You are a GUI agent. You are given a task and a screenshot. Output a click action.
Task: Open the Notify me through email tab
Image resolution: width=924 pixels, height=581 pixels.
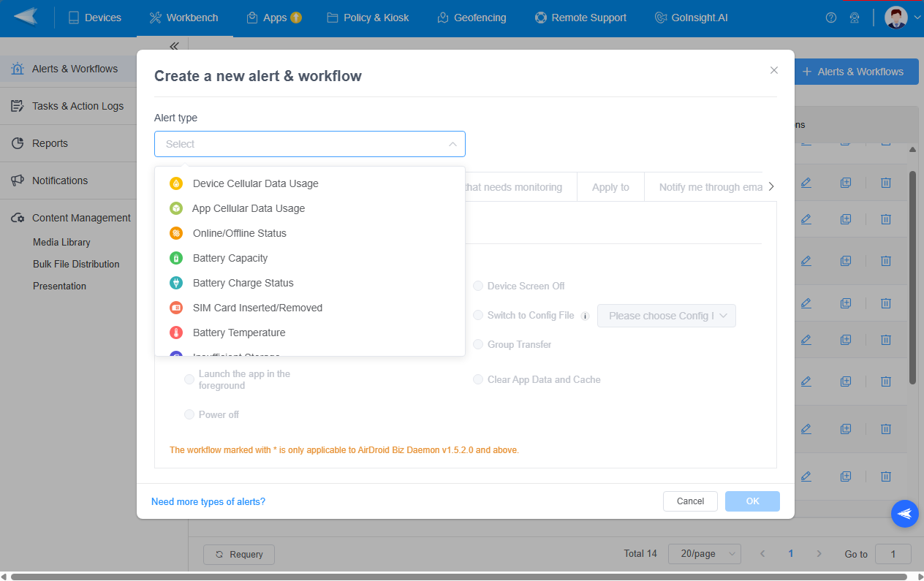click(x=711, y=187)
